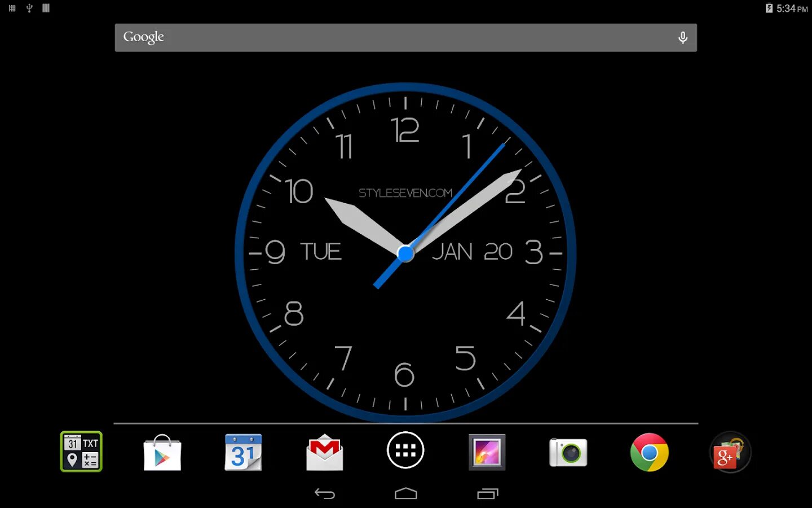Tap the USB notification icon
Screen dimensions: 812x508
tap(29, 8)
